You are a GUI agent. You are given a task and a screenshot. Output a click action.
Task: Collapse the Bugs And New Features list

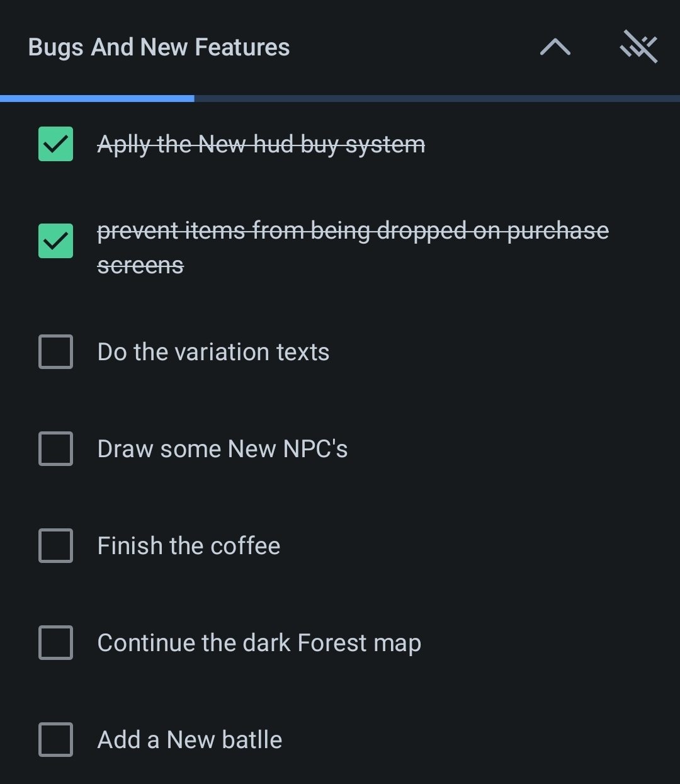(x=555, y=47)
